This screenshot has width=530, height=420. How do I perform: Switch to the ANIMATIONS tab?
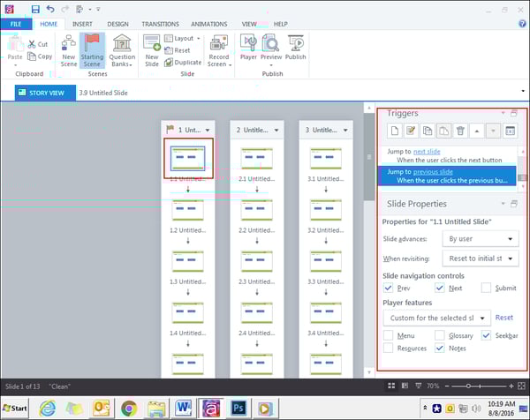(208, 24)
